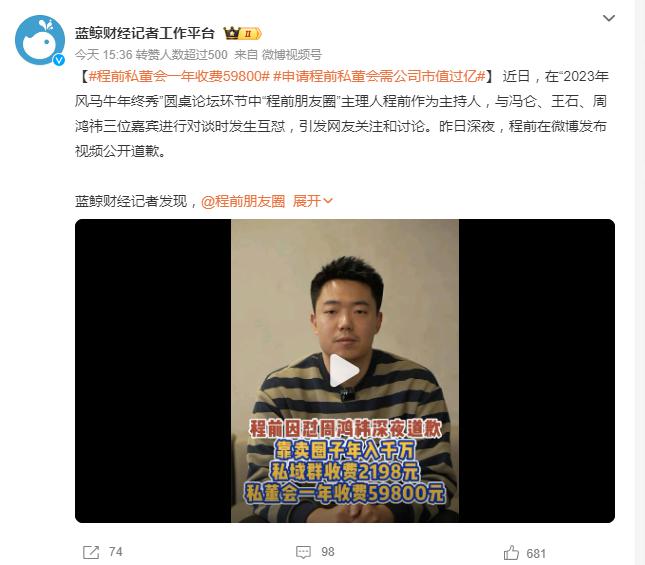
Task: Open post options chevron at top right
Action: point(608,18)
